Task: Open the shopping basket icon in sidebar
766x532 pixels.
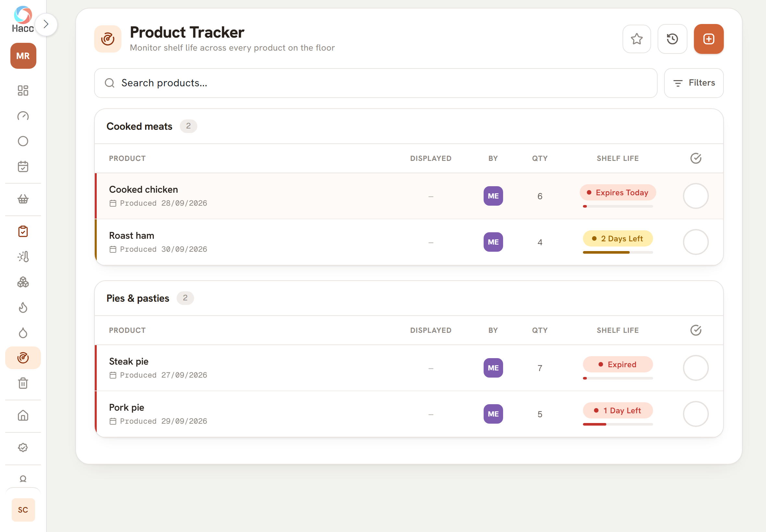Action: coord(23,199)
